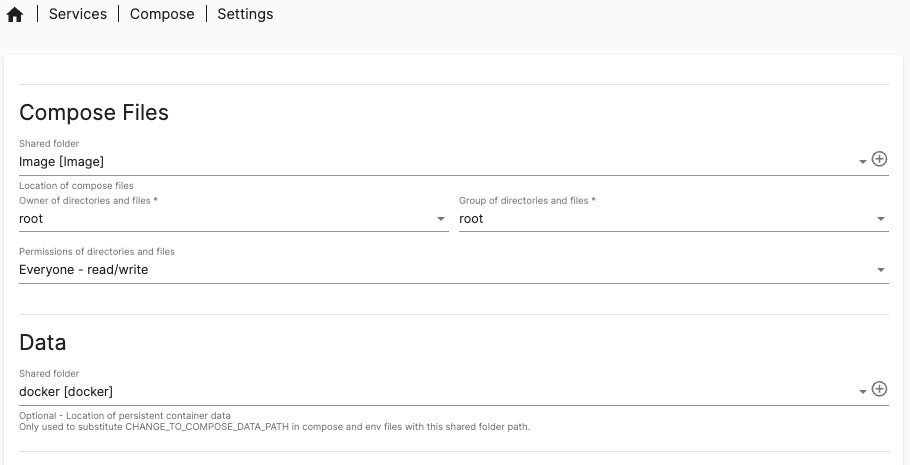Create a new shared folder for Data
Image resolution: width=910 pixels, height=465 pixels.
880,389
